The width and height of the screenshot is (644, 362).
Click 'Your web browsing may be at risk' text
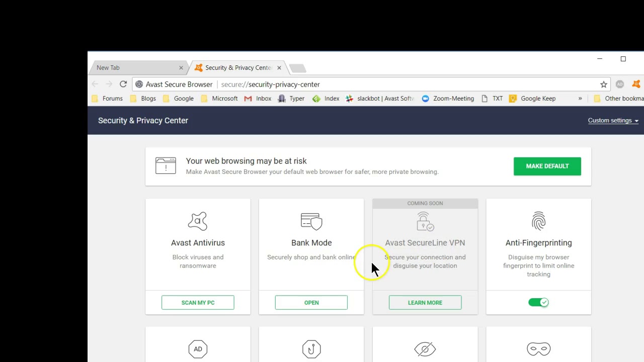(x=246, y=161)
